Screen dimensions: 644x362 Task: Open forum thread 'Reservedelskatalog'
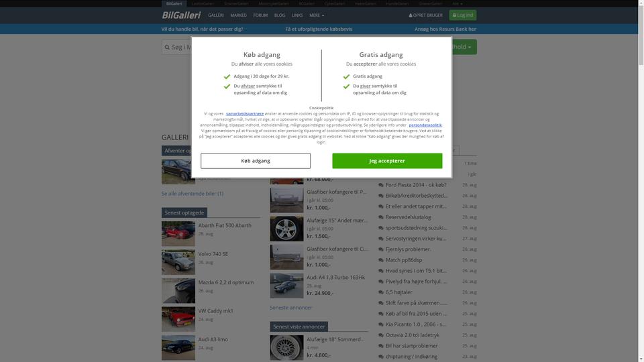[409, 217]
